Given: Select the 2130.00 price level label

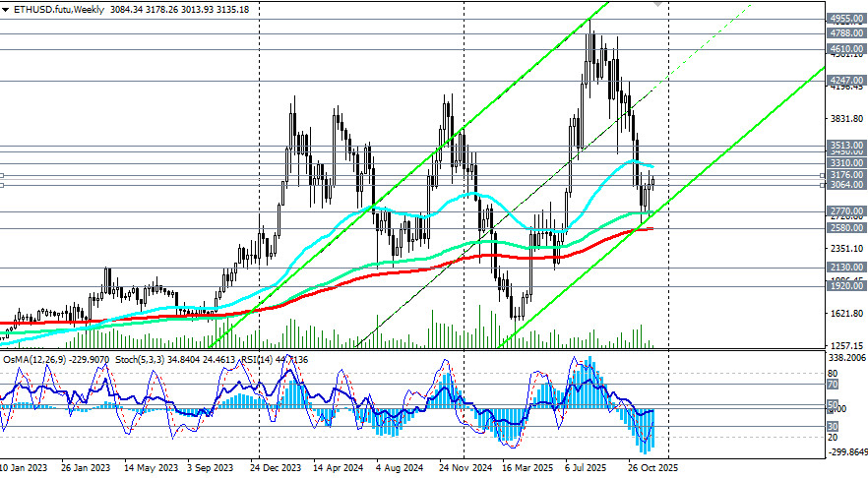Looking at the screenshot, I should point(846,268).
